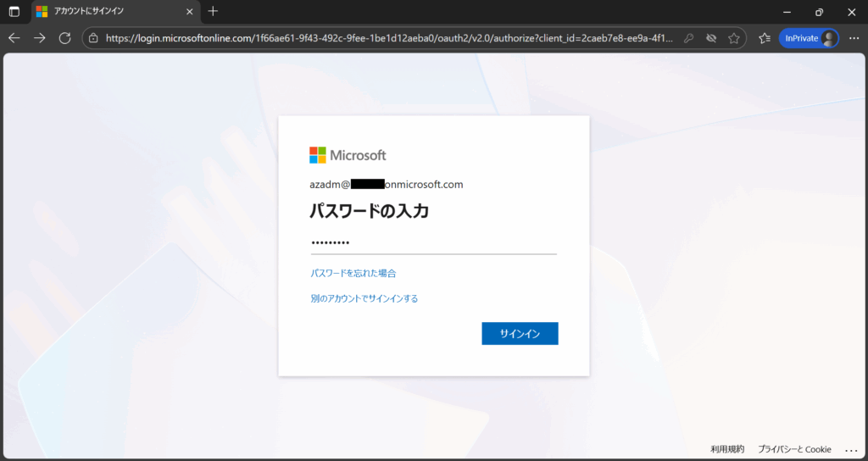Click the browser Back arrow
868x461 pixels.
(x=14, y=38)
